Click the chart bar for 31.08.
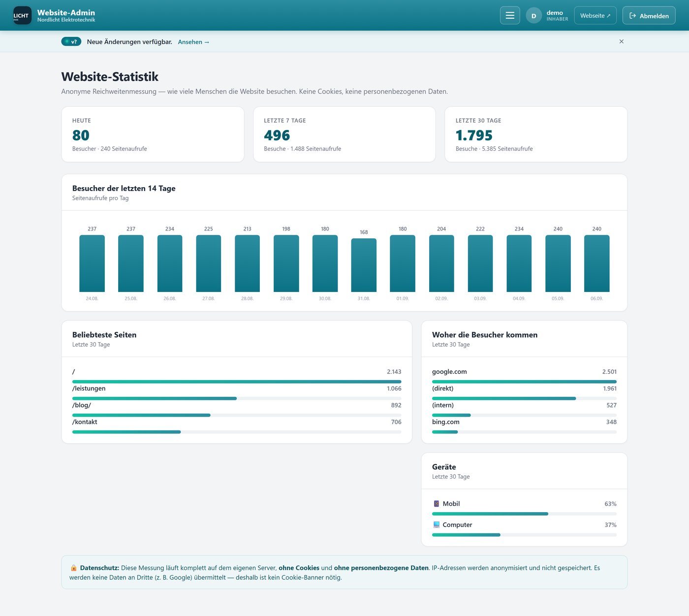Image resolution: width=689 pixels, height=616 pixels. coord(364,265)
